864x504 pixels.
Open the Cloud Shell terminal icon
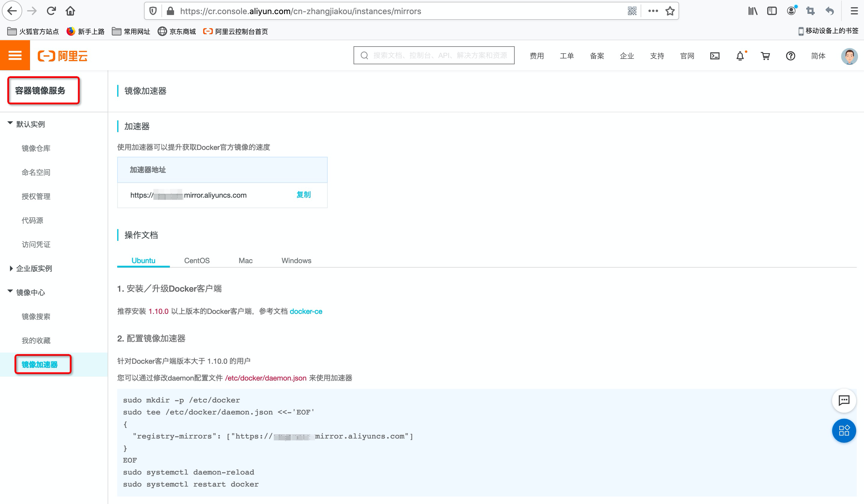coord(715,56)
